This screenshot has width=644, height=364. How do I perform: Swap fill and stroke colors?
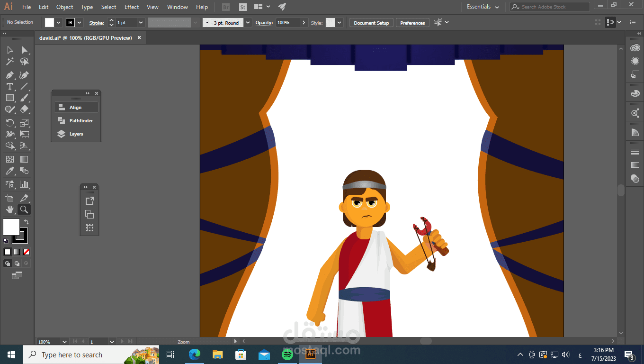(27, 222)
